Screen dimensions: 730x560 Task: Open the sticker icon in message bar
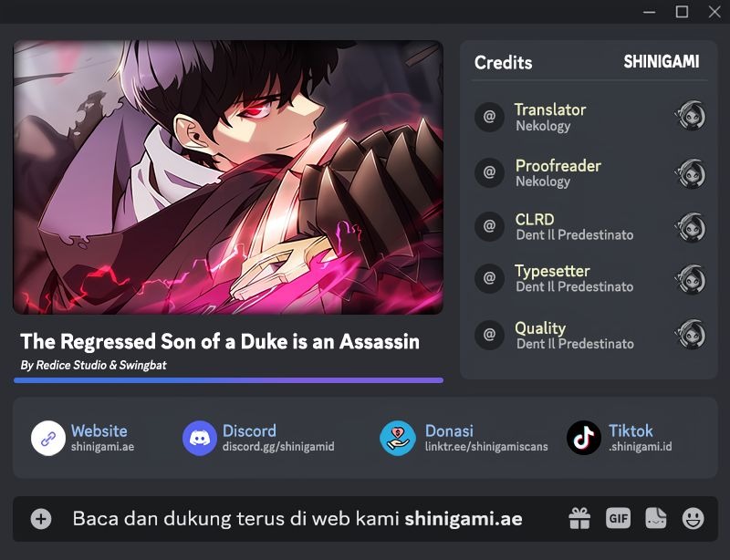[655, 518]
